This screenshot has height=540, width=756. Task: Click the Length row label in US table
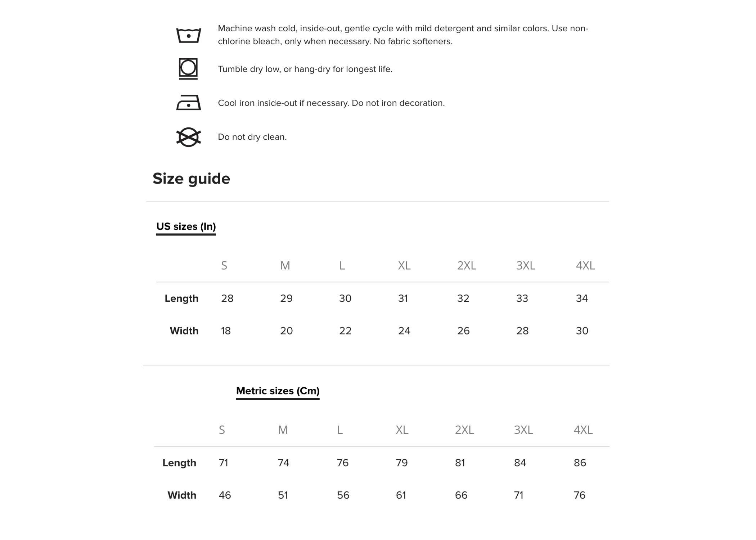click(x=181, y=298)
